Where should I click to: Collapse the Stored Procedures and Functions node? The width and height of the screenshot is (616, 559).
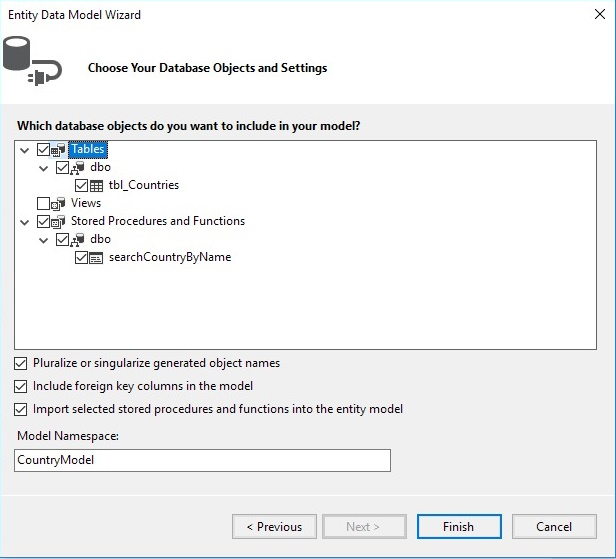[x=24, y=222]
